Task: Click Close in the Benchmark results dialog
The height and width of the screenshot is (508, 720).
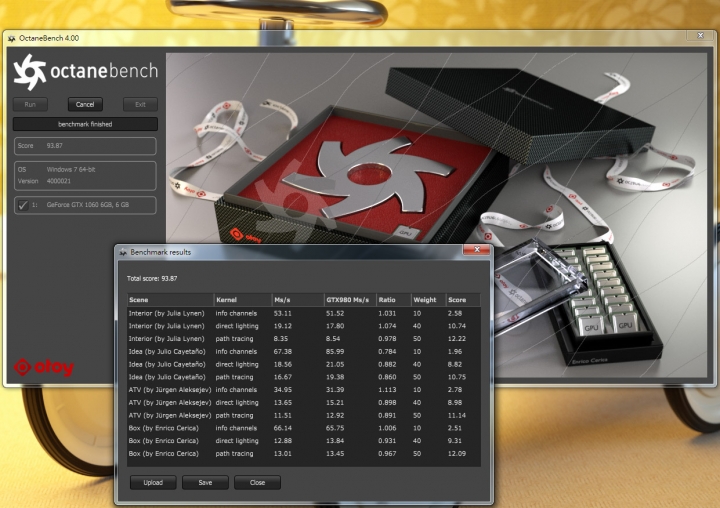Action: click(257, 482)
